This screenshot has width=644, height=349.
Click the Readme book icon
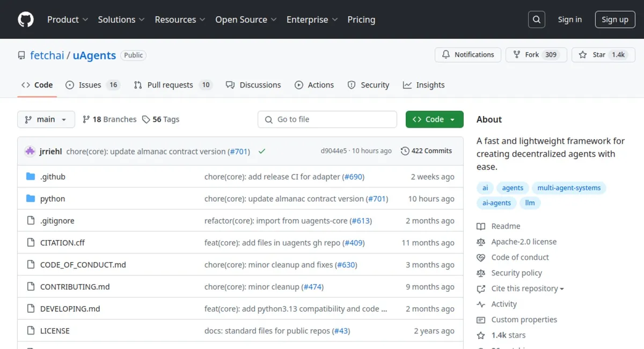click(481, 226)
